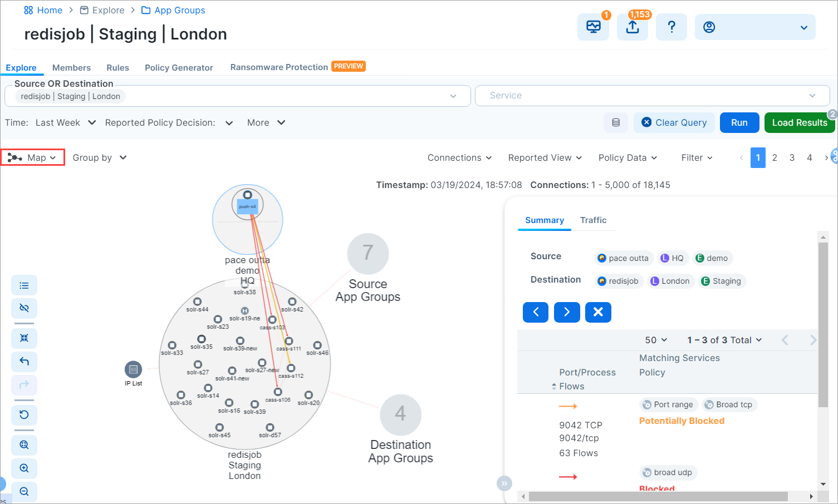This screenshot has height=504, width=838.
Task: Open the Time: Last Week dropdown
Action: [65, 122]
